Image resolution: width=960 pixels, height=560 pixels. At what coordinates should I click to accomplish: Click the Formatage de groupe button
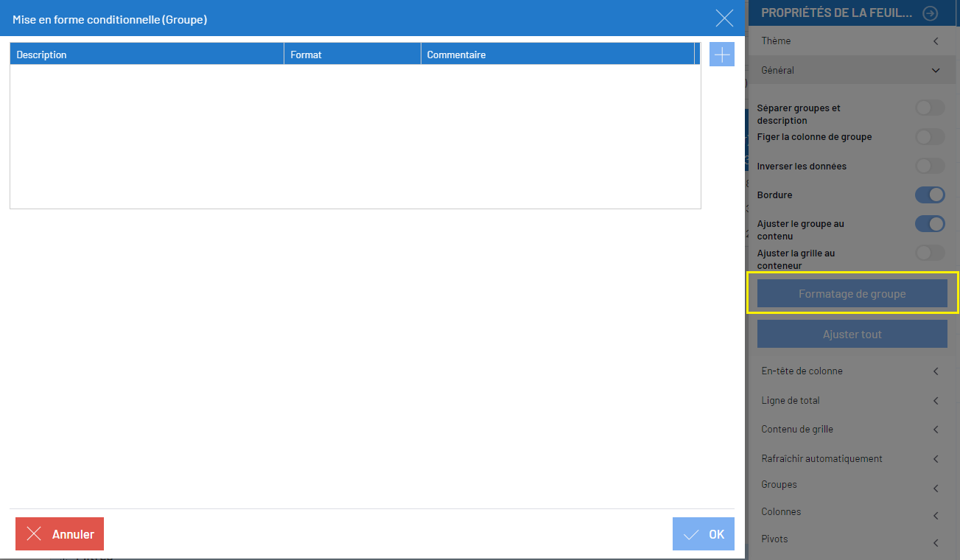click(x=852, y=293)
